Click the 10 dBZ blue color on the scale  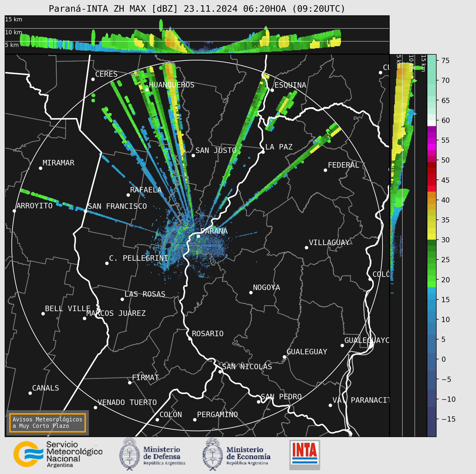432,320
